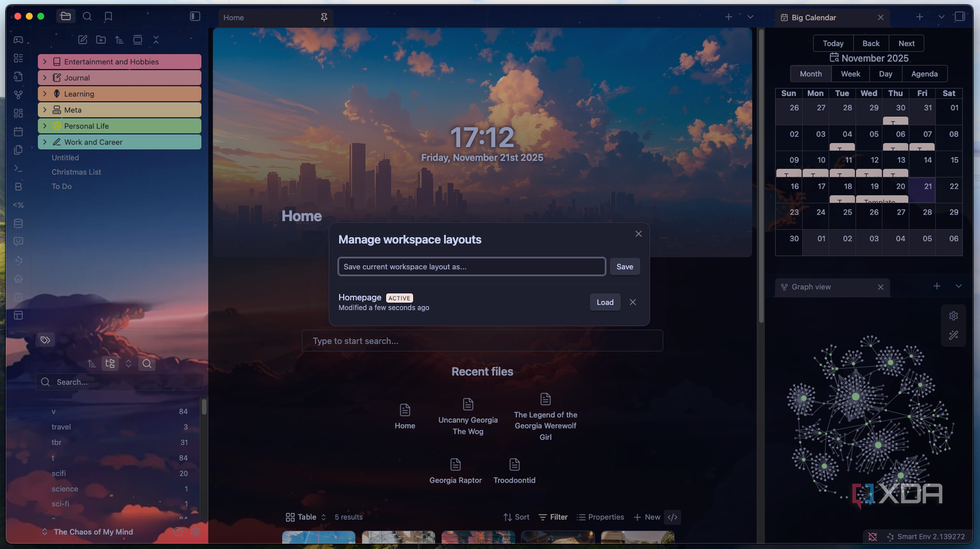The height and width of the screenshot is (549, 980).
Task: Open the calendar icon in the left ribbon
Action: click(x=18, y=131)
